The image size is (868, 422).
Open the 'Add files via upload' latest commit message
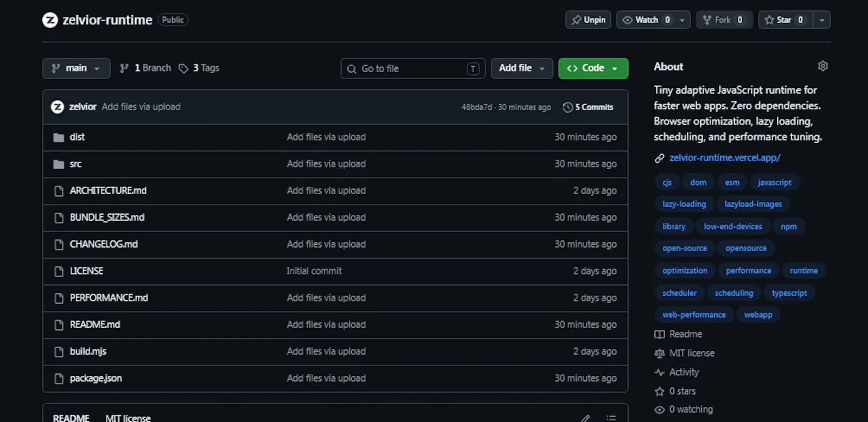141,107
